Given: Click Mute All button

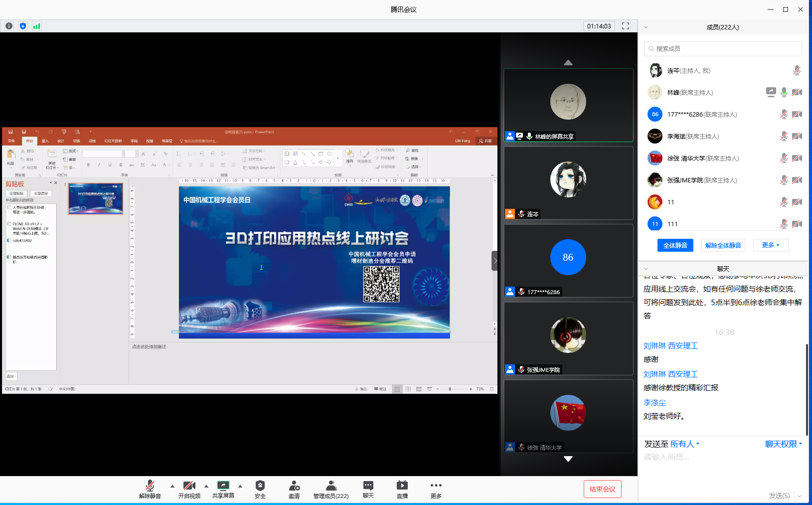Looking at the screenshot, I should click(x=675, y=245).
